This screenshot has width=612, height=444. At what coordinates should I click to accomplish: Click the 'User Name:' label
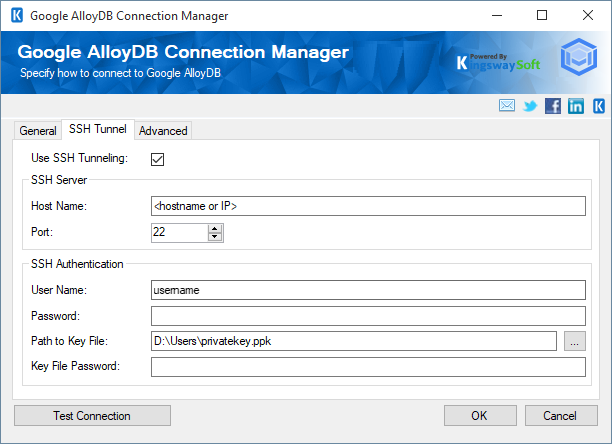tap(59, 290)
